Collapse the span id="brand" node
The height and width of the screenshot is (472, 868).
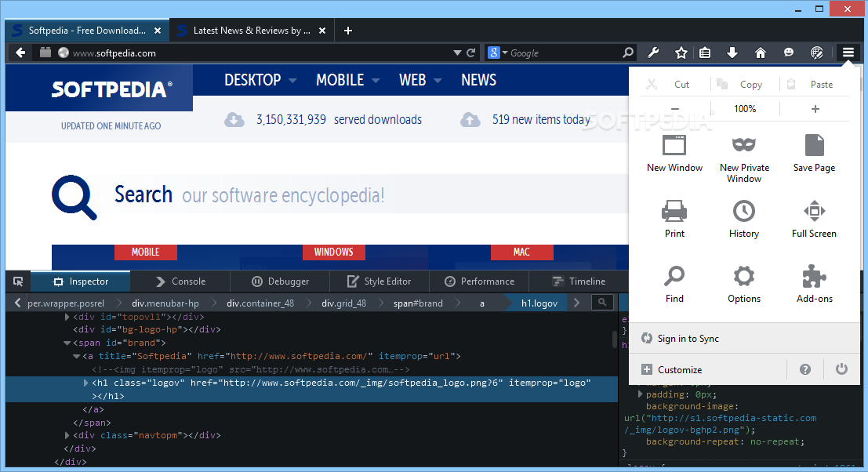67,343
